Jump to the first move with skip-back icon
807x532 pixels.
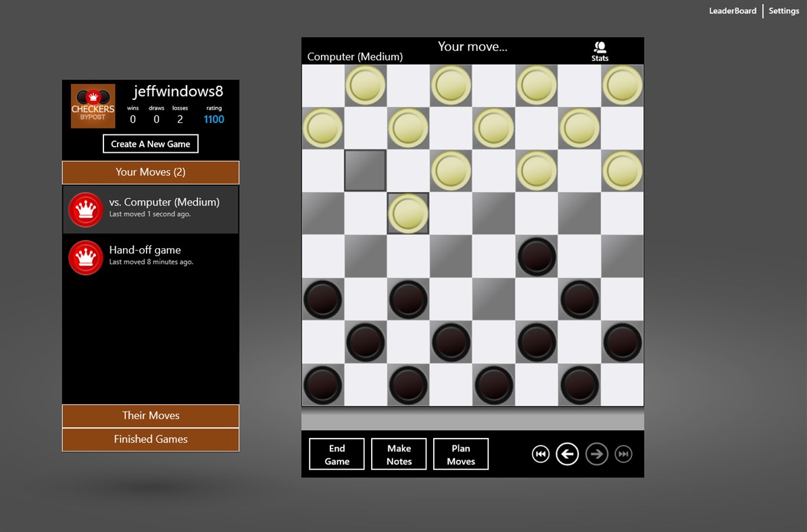(540, 454)
